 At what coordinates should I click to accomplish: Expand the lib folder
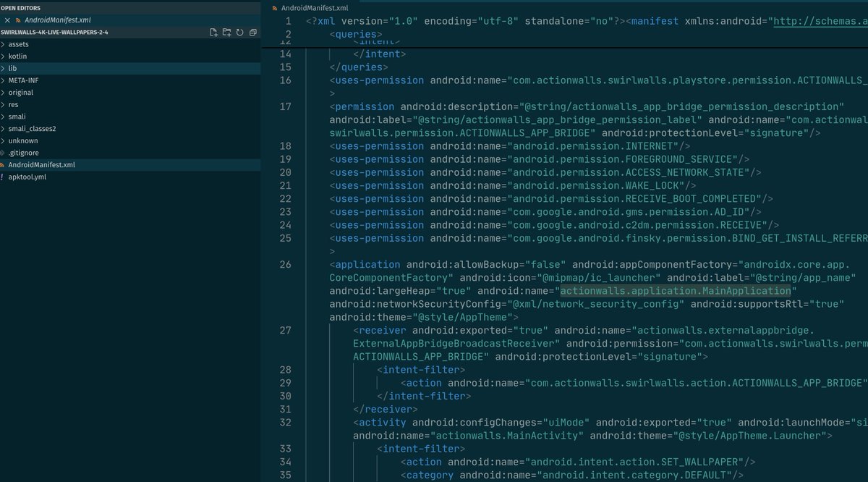click(130, 68)
